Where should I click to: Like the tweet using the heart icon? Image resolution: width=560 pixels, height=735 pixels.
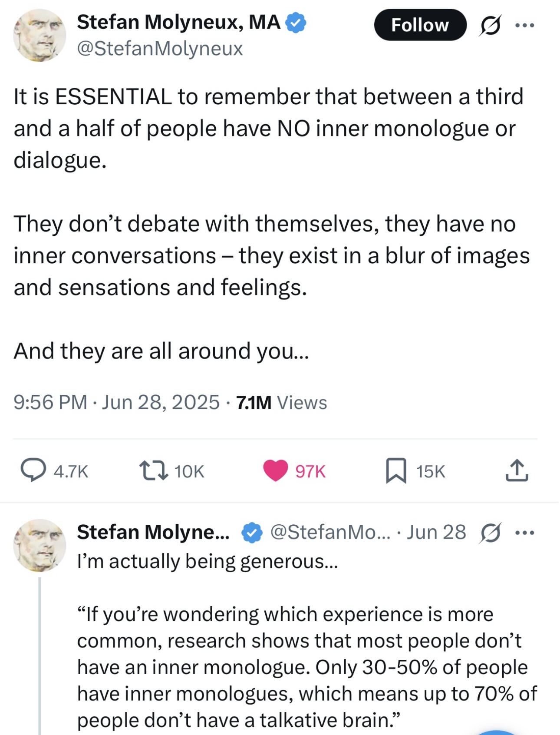click(276, 471)
